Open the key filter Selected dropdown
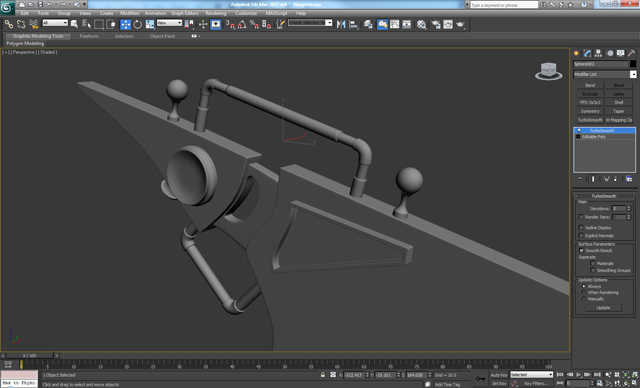Image resolution: width=640 pixels, height=388 pixels. pos(531,375)
